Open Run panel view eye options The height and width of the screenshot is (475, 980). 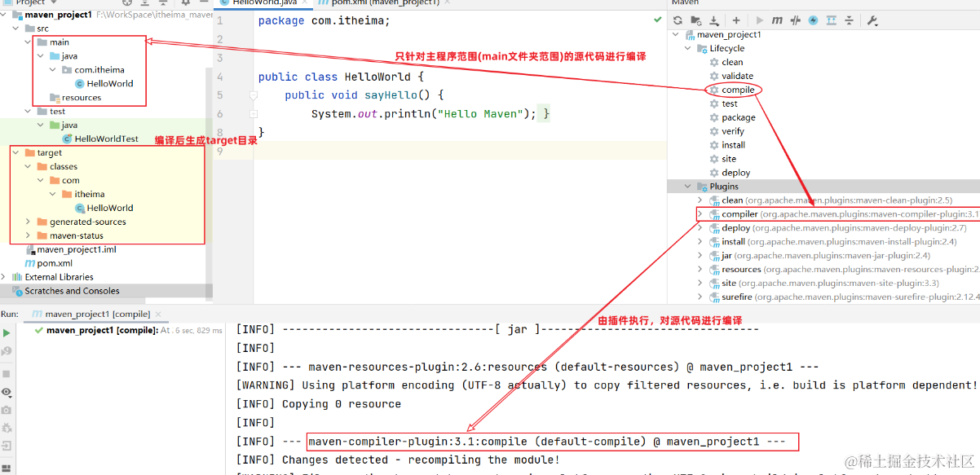[x=7, y=392]
